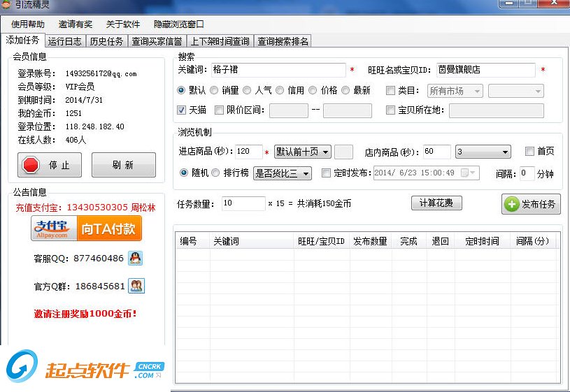Click the 引流精灵 app icon in title bar
This screenshot has height=392, width=570.
coord(7,5)
